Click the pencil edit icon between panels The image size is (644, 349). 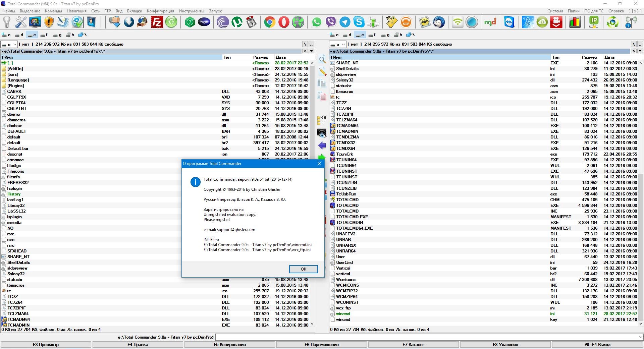point(322,72)
